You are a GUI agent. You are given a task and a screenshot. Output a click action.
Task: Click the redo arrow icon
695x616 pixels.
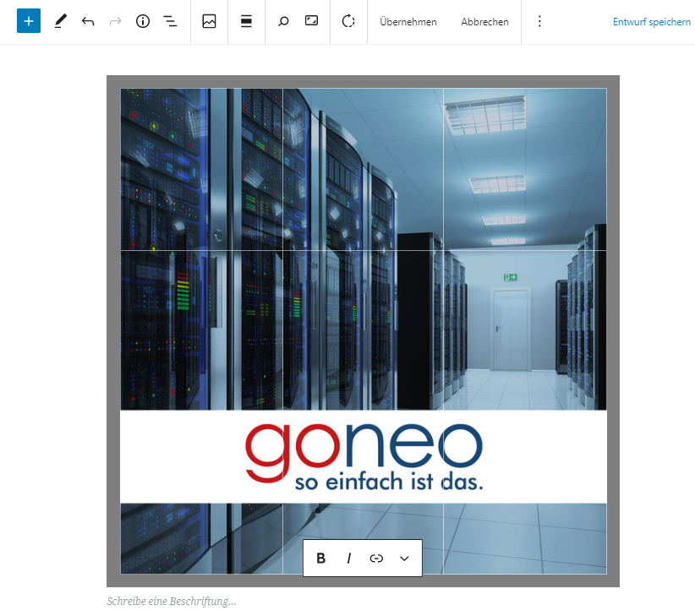(x=115, y=21)
